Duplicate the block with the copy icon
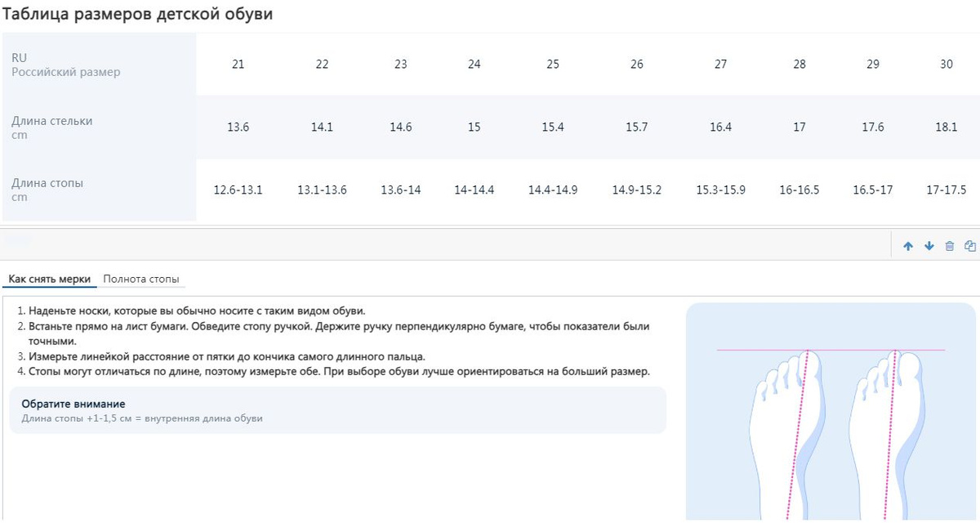This screenshot has height=523, width=980. pos(970,246)
